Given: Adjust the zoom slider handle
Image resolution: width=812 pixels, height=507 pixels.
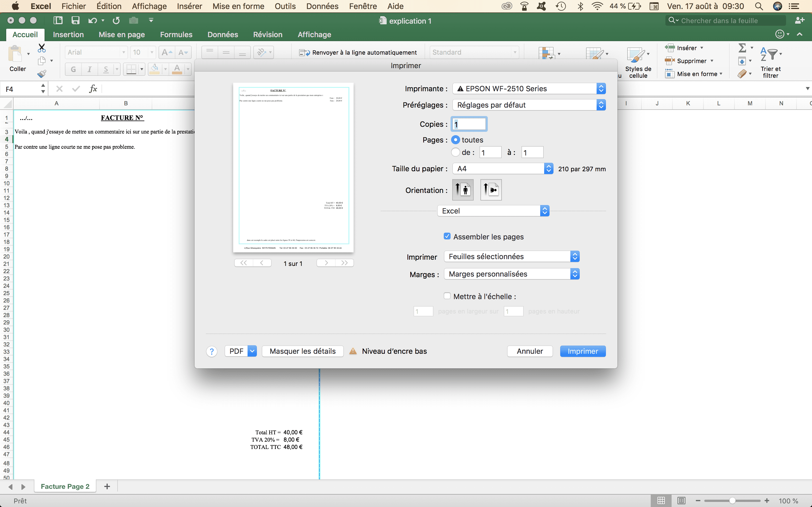Looking at the screenshot, I should point(732,501).
